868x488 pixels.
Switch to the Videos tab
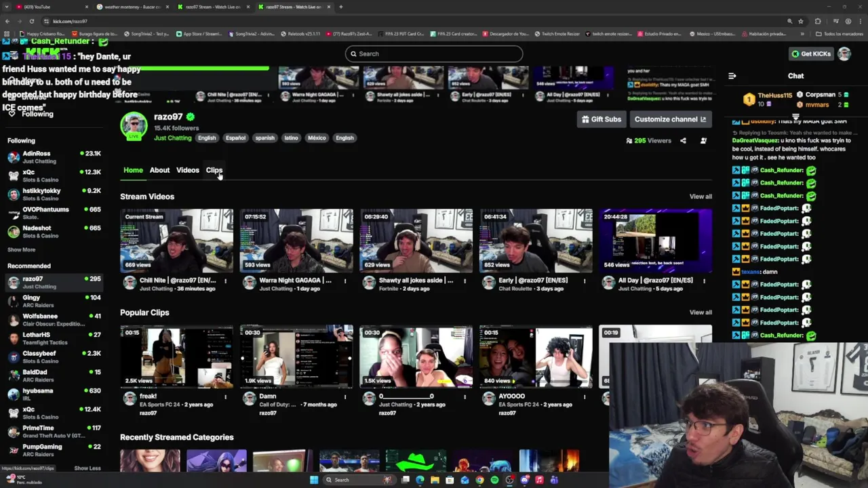tap(188, 170)
